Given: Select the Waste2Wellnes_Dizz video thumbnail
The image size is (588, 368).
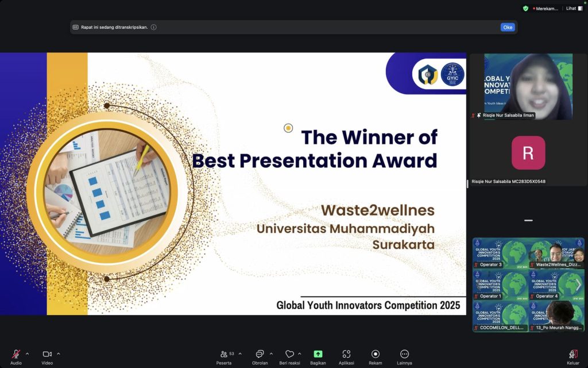Looking at the screenshot, I should click(556, 253).
